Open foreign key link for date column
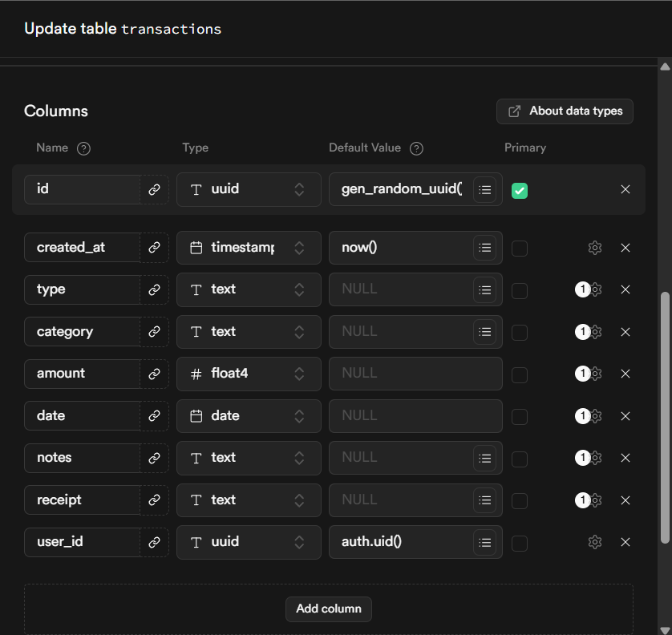672x635 pixels. (x=154, y=415)
